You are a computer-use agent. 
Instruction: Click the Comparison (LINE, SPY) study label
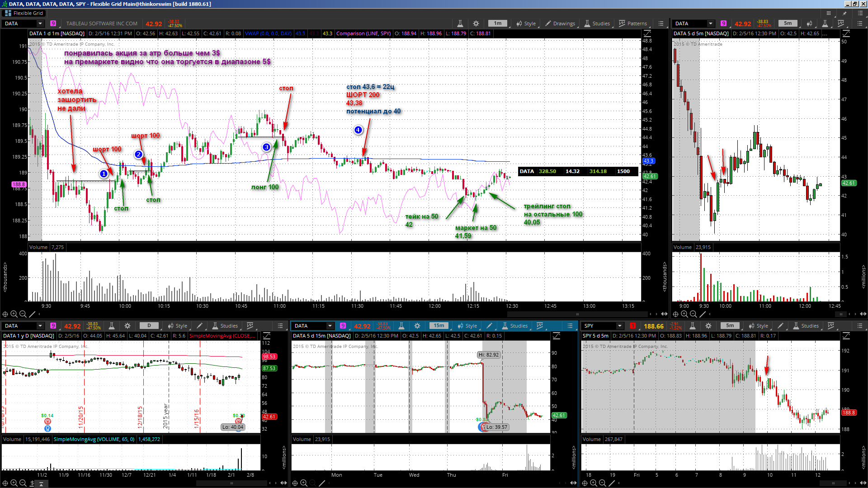pos(363,33)
